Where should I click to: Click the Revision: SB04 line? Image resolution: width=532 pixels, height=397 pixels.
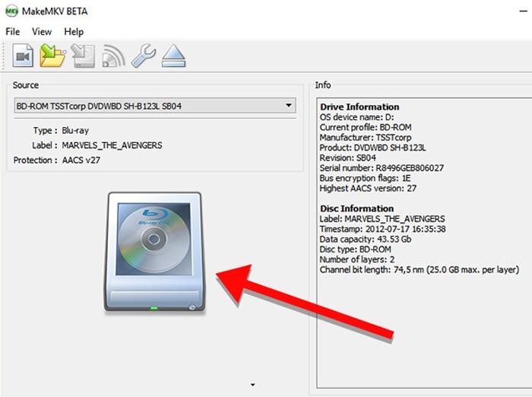(348, 157)
